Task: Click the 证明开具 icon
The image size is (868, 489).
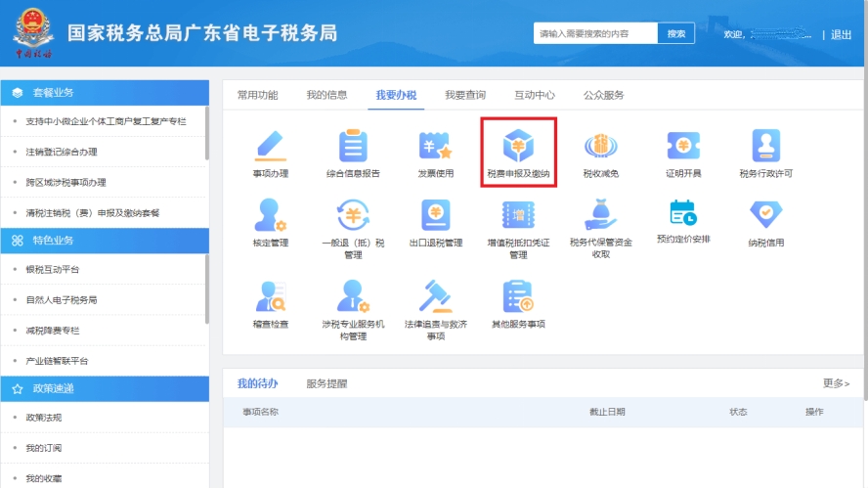Action: click(x=683, y=147)
